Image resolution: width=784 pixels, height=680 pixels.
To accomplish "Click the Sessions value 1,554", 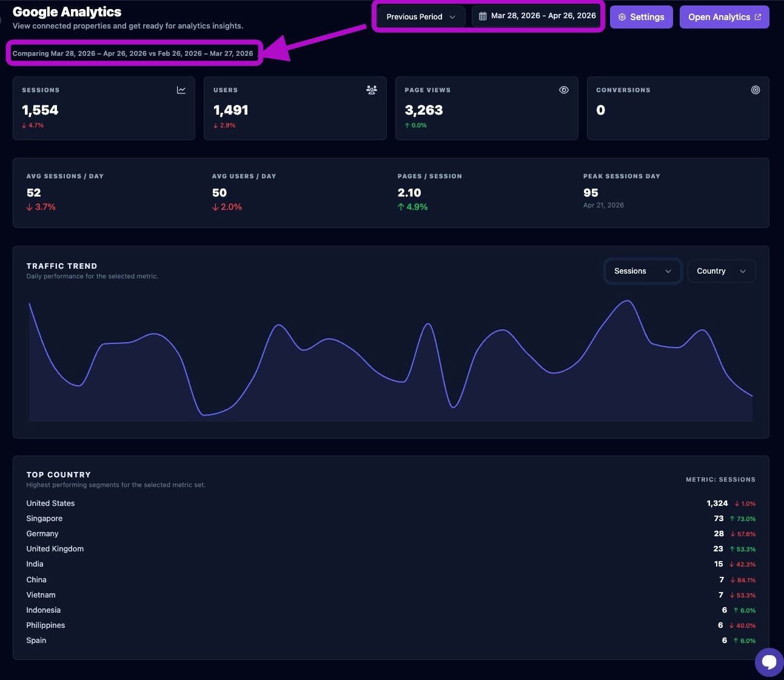I will pyautogui.click(x=40, y=110).
